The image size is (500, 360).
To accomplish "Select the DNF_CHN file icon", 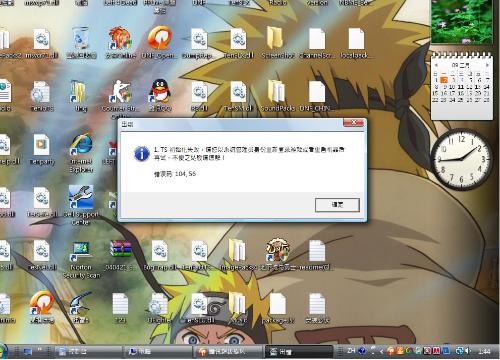I will click(316, 95).
